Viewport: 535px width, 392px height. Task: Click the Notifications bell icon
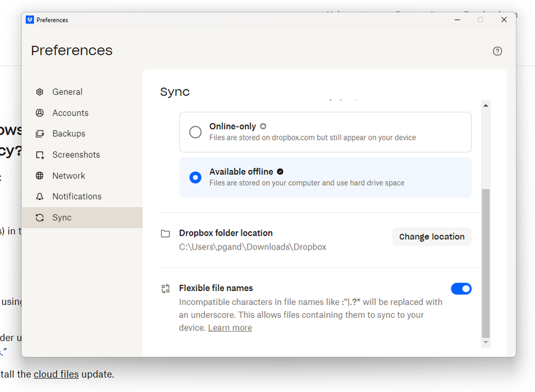point(40,197)
